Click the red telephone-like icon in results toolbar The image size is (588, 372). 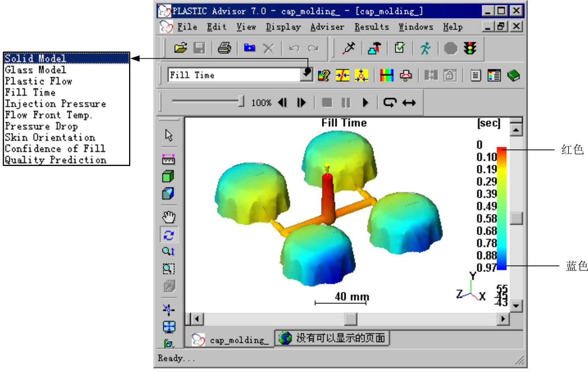(406, 76)
